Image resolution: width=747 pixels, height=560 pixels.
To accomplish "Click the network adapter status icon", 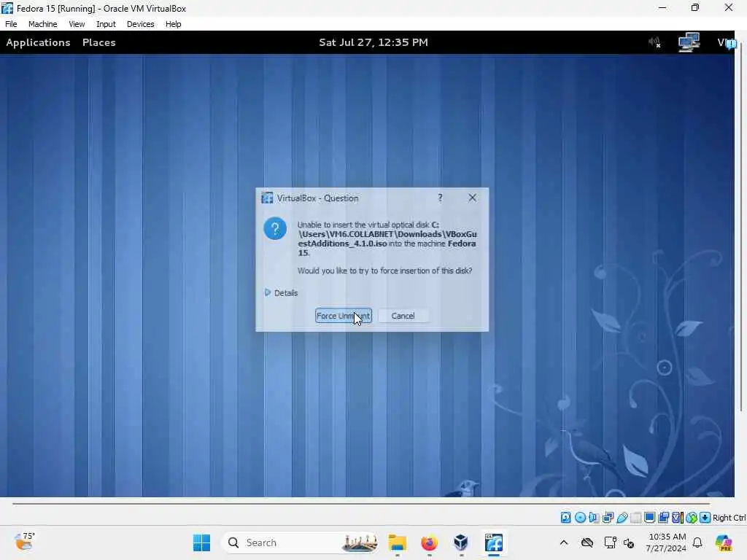I will click(608, 518).
